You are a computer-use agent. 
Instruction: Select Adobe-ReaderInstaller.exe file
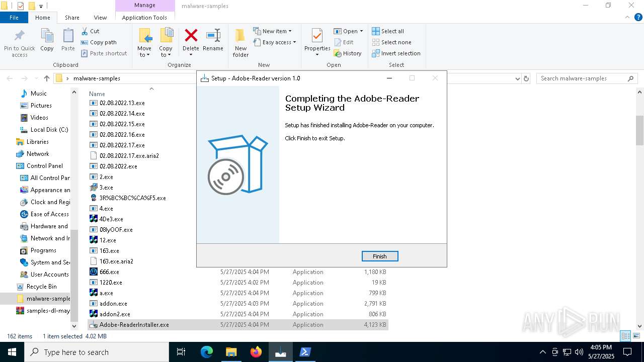(x=237, y=325)
